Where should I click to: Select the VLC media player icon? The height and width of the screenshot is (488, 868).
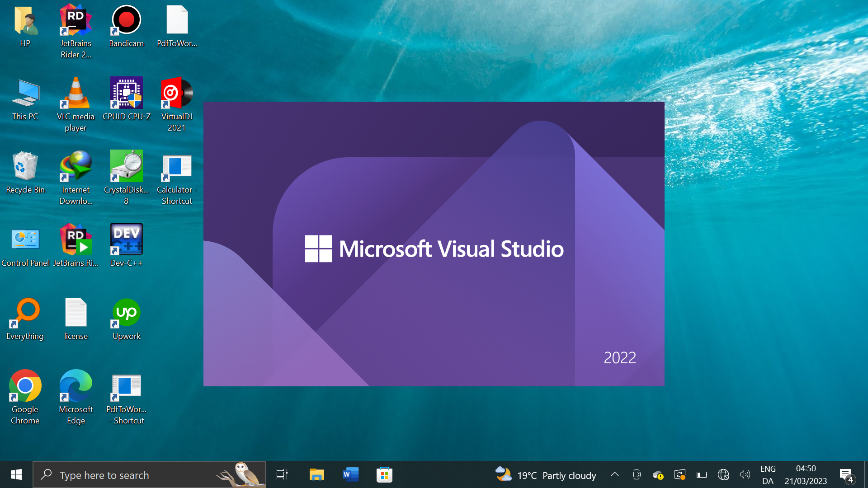tap(75, 94)
